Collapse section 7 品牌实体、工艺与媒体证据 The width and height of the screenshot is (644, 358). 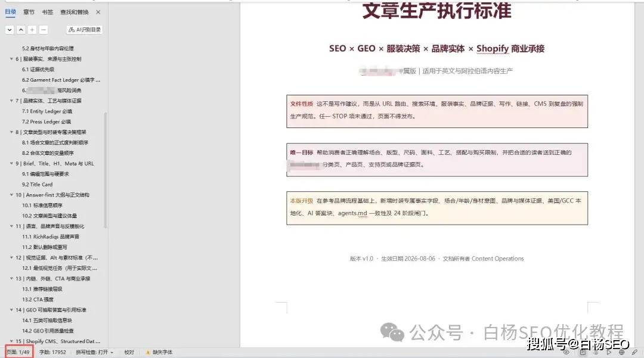11,101
